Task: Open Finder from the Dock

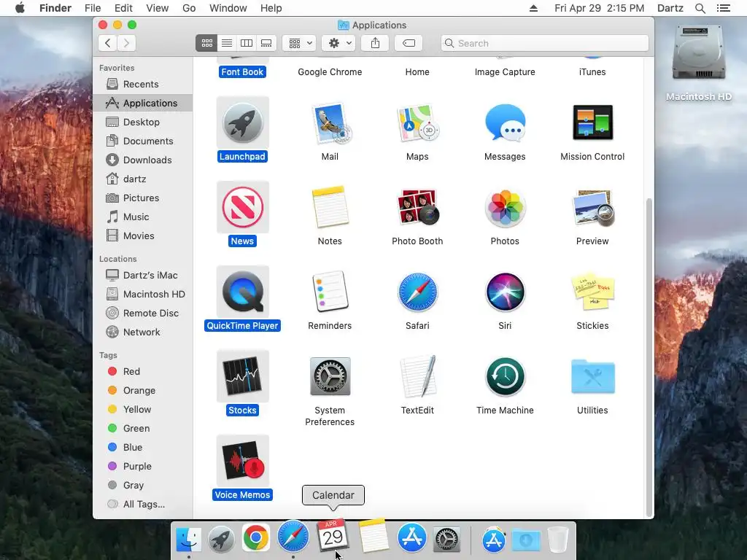Action: 189,540
